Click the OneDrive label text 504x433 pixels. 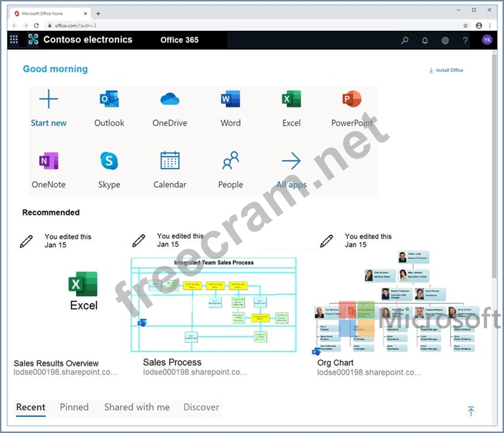click(x=170, y=123)
